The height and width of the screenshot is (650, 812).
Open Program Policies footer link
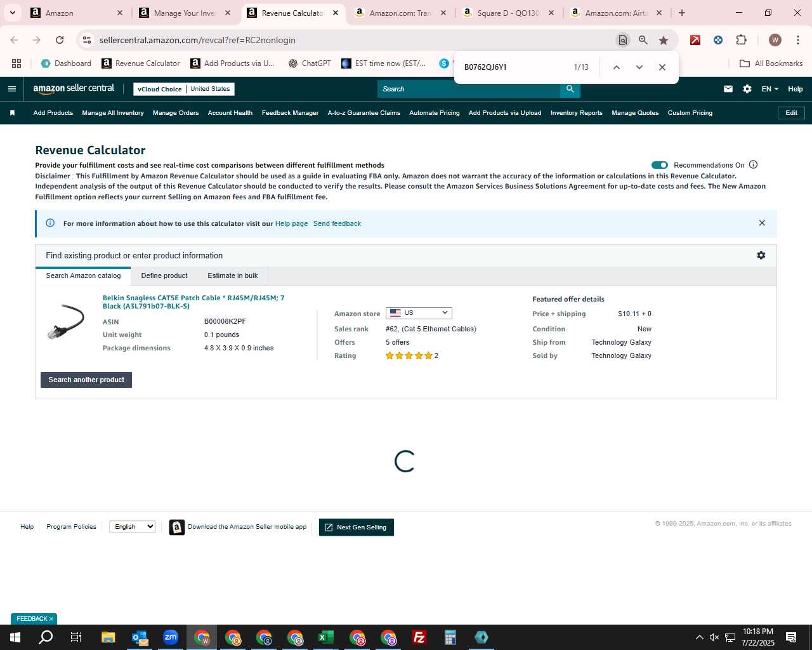pyautogui.click(x=71, y=527)
